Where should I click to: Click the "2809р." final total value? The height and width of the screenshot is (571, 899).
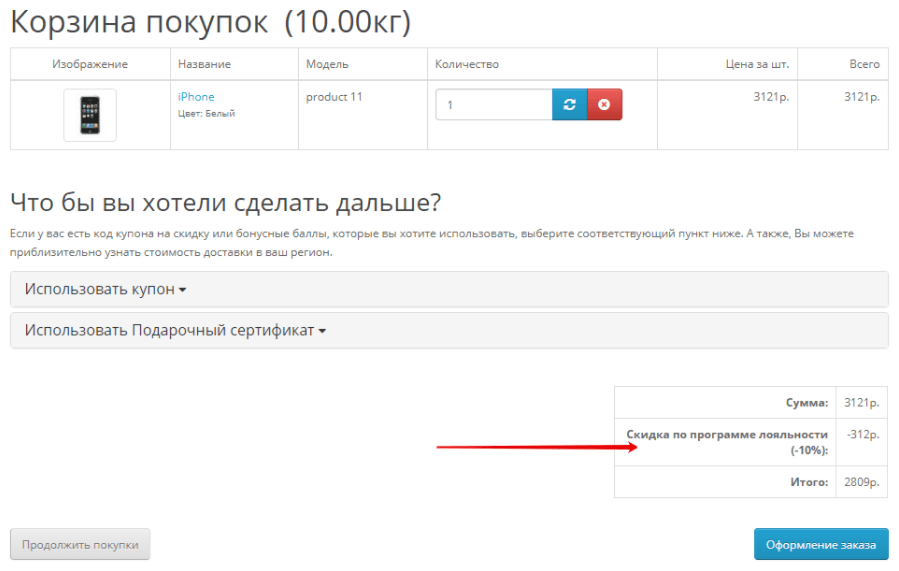point(862,482)
